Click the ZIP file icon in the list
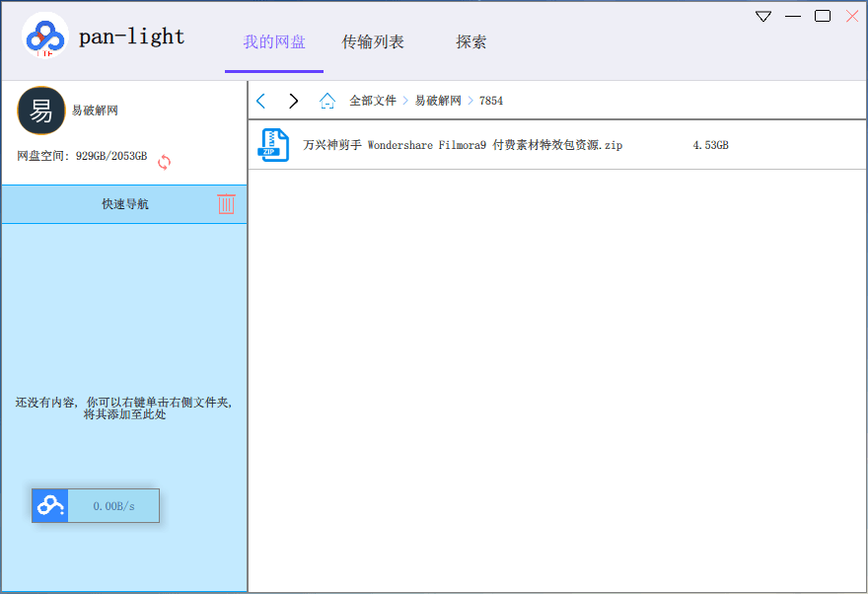Screen dimensions: 868x594 [x=273, y=145]
